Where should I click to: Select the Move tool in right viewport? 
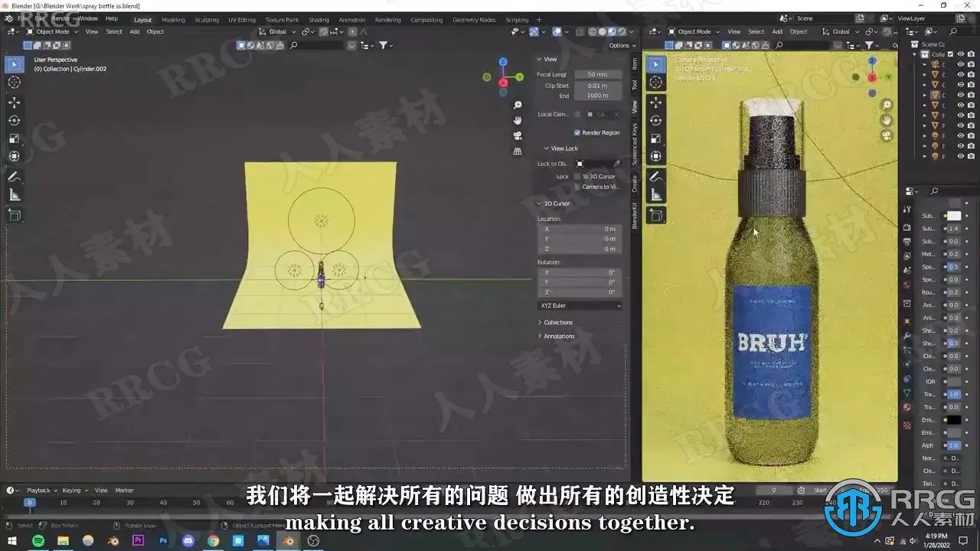pyautogui.click(x=656, y=102)
